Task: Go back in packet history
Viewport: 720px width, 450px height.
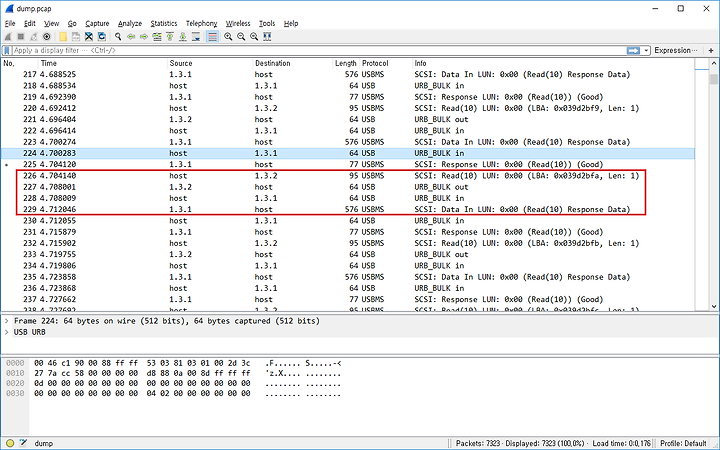Action: pos(131,37)
